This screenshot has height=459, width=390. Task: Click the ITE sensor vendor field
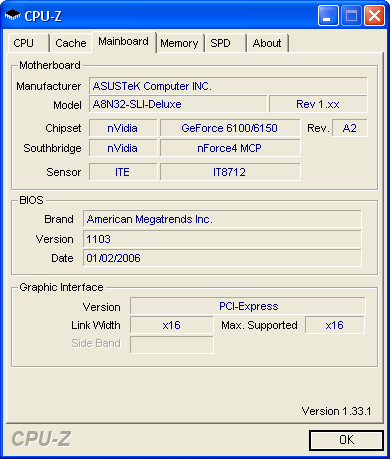pos(123,172)
